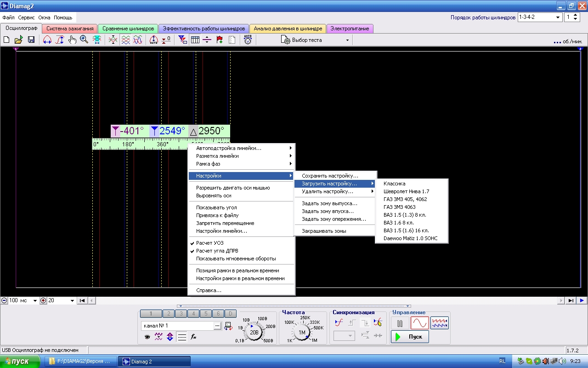This screenshot has width=588, height=368.
Task: Click the rising-edge sync sine icon
Action: click(339, 322)
